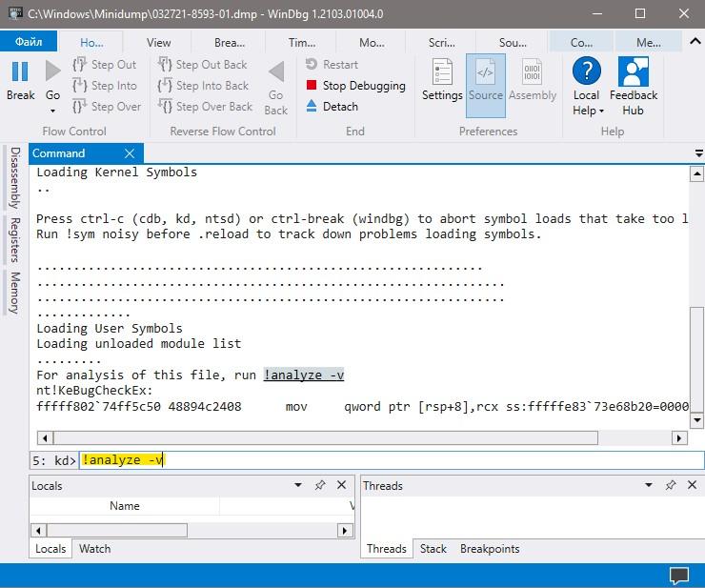705x588 pixels.
Task: Click the command output vertical scrollbar thumb
Action: pyautogui.click(x=696, y=359)
